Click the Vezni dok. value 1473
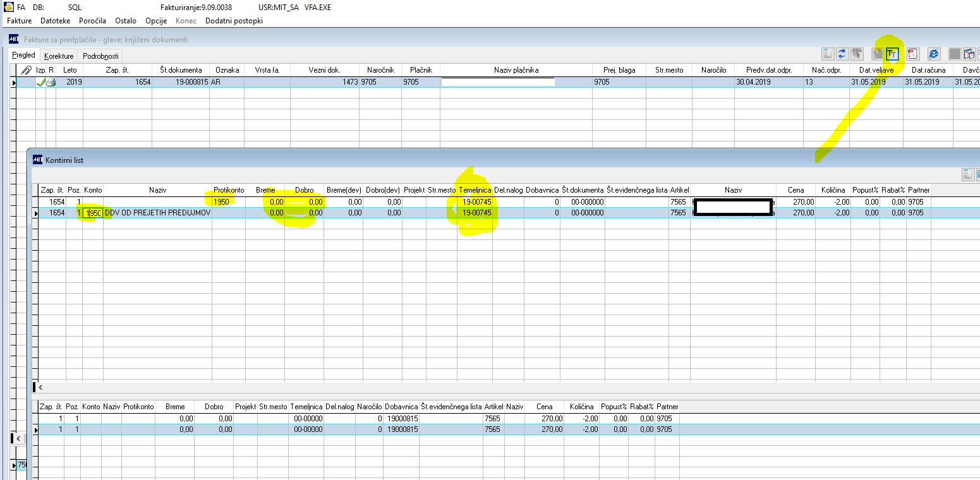The height and width of the screenshot is (480, 980). click(325, 82)
